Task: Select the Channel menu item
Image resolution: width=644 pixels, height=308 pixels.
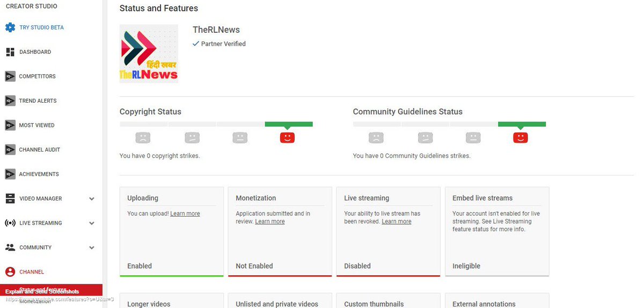Action: (x=32, y=272)
